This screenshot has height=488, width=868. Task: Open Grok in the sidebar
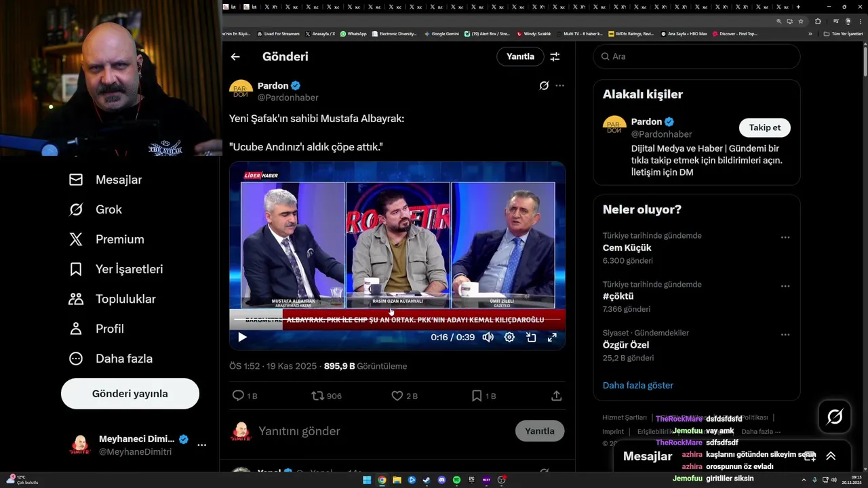click(95, 209)
